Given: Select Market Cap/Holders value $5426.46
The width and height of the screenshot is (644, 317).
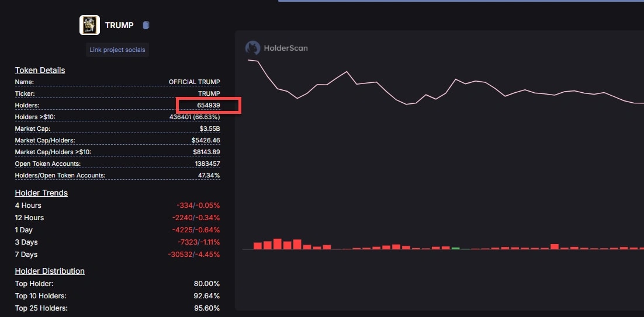Looking at the screenshot, I should coord(206,140).
